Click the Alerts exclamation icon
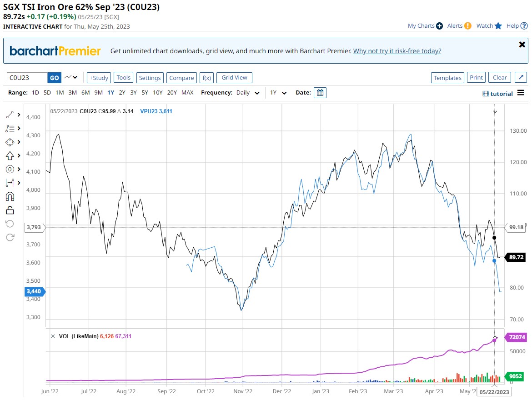This screenshot has height=405, width=532. [x=468, y=26]
